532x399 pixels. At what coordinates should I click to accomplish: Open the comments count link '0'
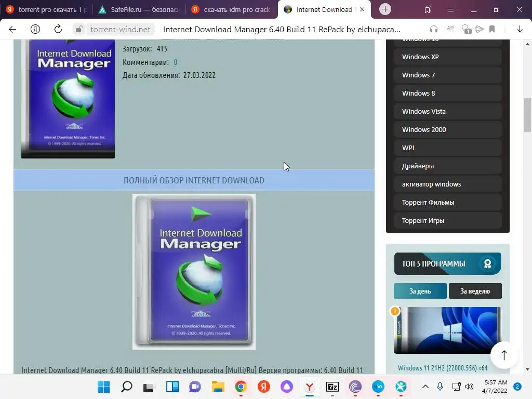pyautogui.click(x=175, y=62)
